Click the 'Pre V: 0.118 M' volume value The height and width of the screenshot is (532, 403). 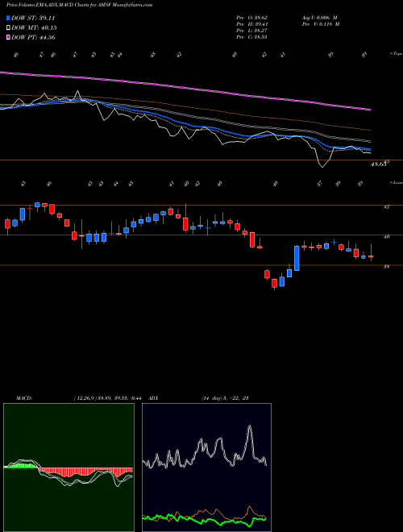point(321,24)
